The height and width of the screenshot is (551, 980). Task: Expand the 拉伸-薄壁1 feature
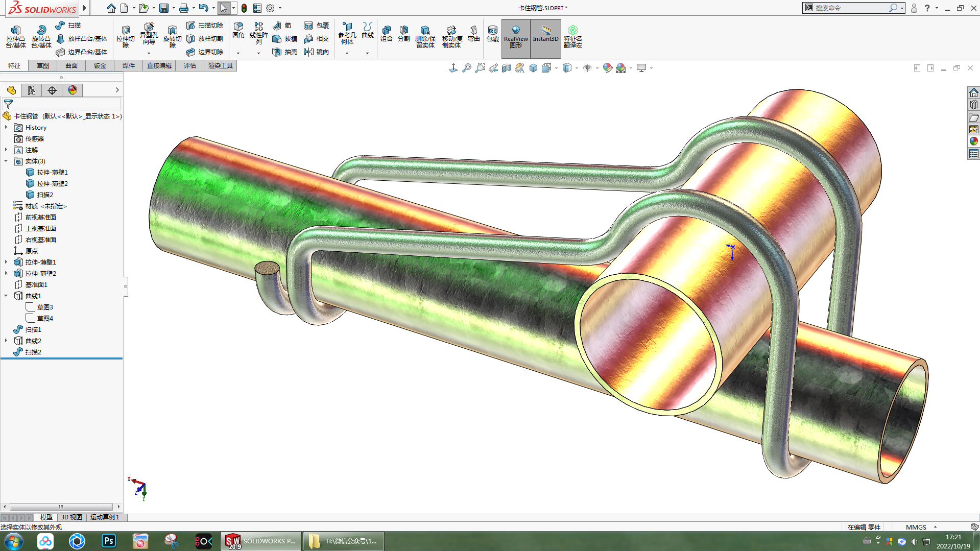[6, 262]
